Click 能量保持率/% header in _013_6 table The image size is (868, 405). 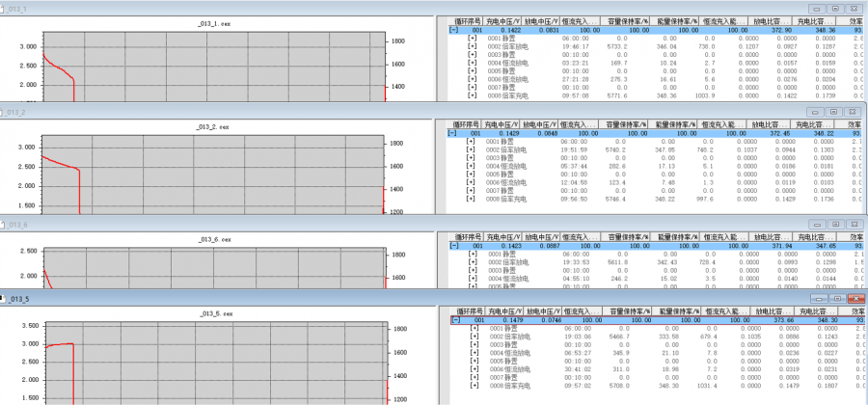[674, 235]
